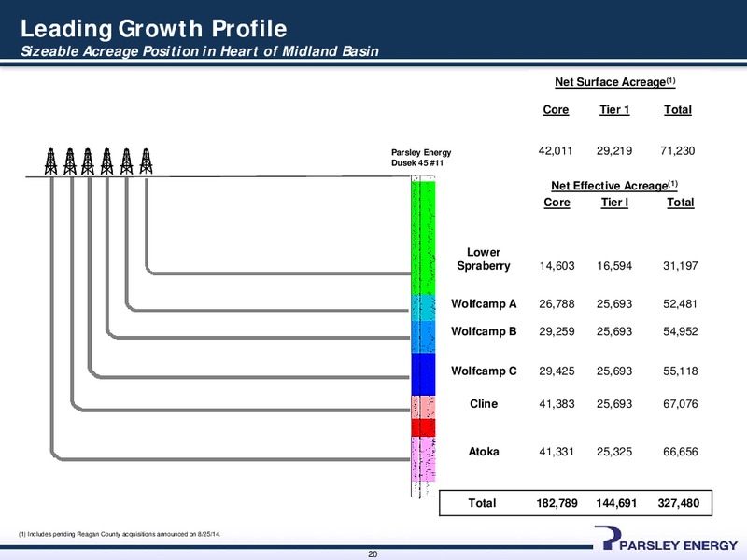Screen dimensions: 747x560
Task: Click the "Sizeable Acreage Position" subtitle
Action: [200, 51]
